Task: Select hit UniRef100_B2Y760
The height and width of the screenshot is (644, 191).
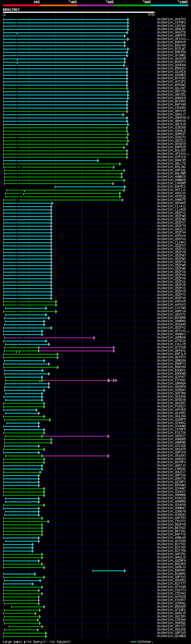Action: [171, 547]
